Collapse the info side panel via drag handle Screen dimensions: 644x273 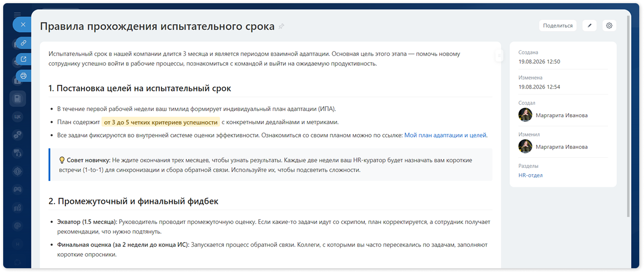pos(499,56)
